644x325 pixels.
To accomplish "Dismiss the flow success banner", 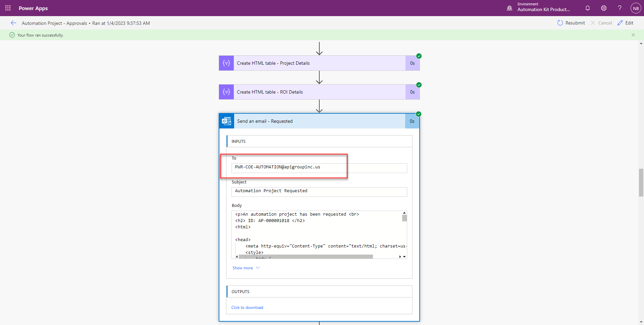I will point(633,35).
